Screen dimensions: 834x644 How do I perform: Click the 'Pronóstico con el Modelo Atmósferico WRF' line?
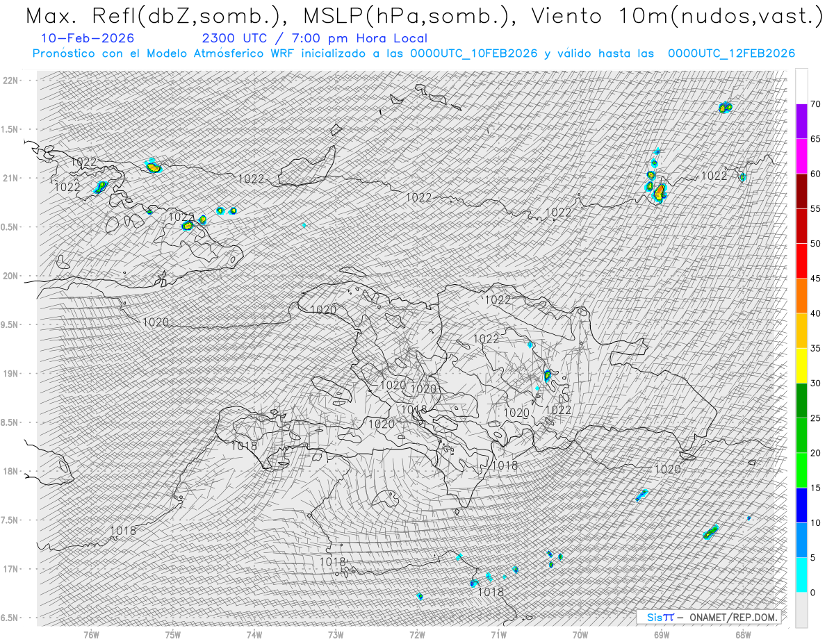pyautogui.click(x=414, y=53)
